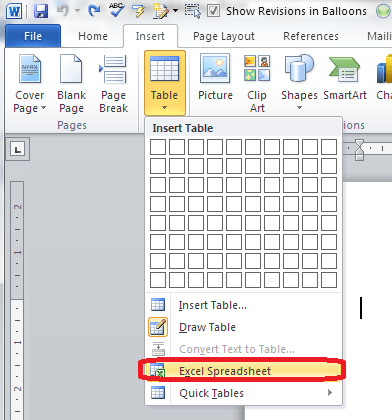This screenshot has width=392, height=420.
Task: Insert a Blank Page
Action: 71,84
